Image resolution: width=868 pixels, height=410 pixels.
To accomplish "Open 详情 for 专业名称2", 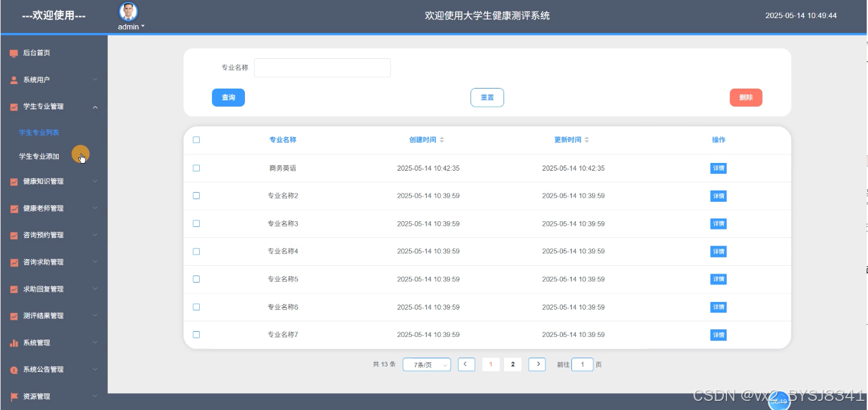I will [x=718, y=196].
